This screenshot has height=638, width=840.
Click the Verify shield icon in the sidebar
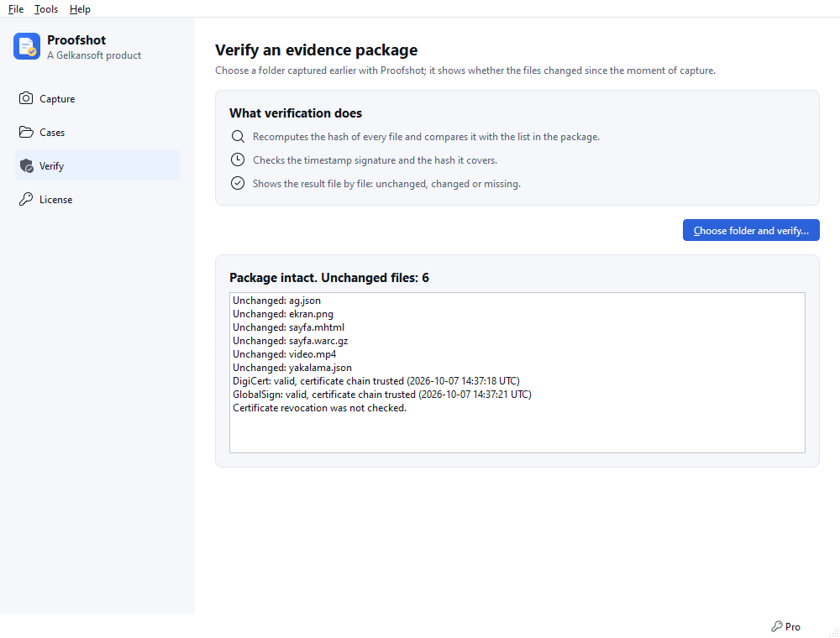(26, 166)
